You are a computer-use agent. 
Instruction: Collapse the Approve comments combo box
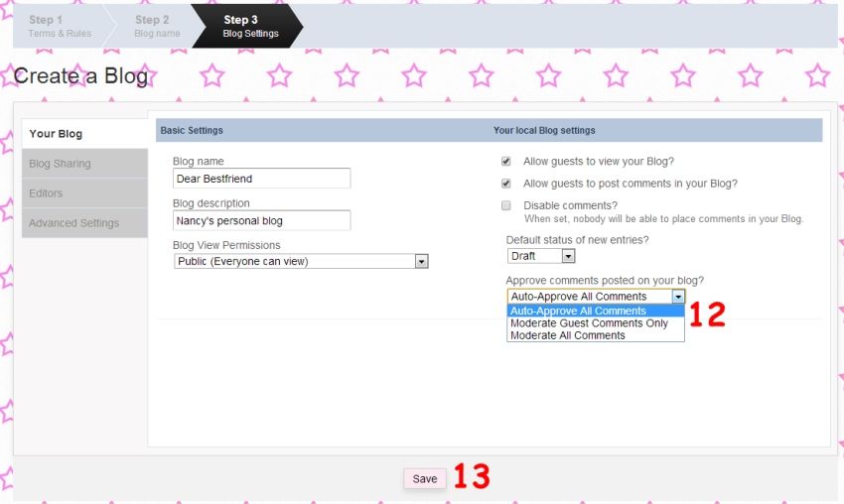(596, 297)
